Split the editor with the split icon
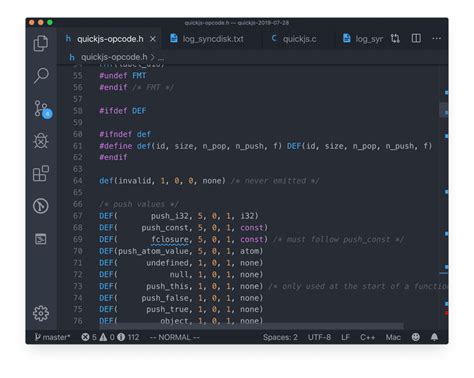Viewport: 474px width, 378px height. [x=416, y=38]
